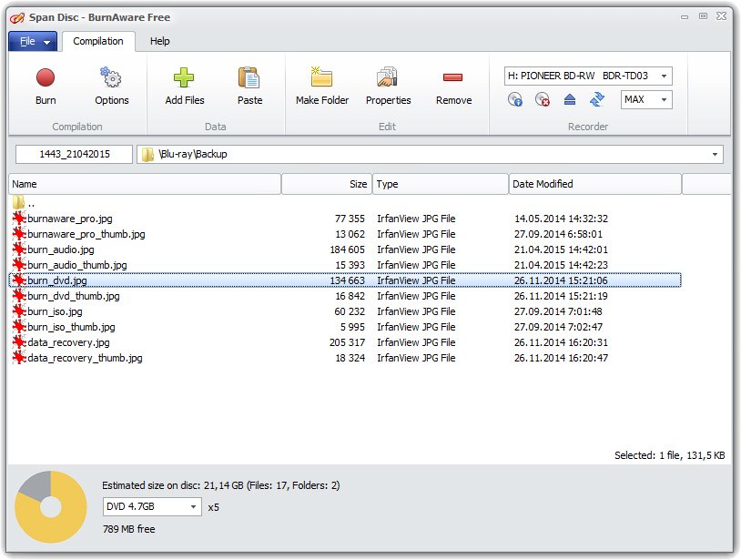The width and height of the screenshot is (741, 560).
Task: Click Add Files to add data
Action: (x=184, y=87)
